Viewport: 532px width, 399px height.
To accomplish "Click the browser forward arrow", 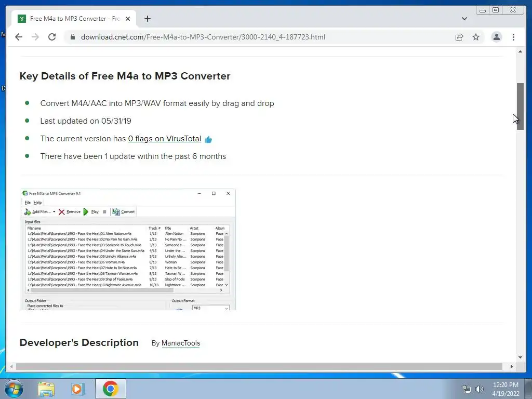I will coord(35,37).
